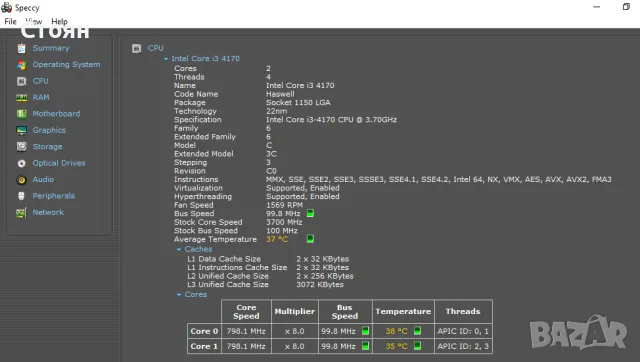This screenshot has width=640, height=362.
Task: Open the Network section
Action: point(48,212)
